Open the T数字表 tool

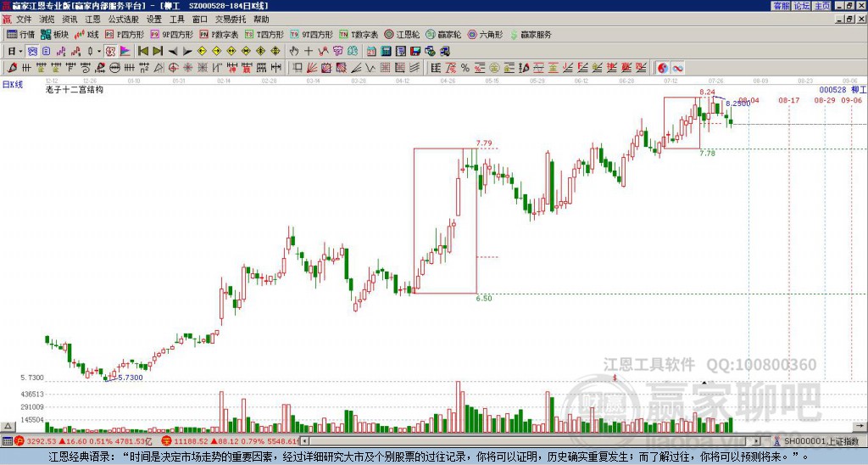pos(359,34)
